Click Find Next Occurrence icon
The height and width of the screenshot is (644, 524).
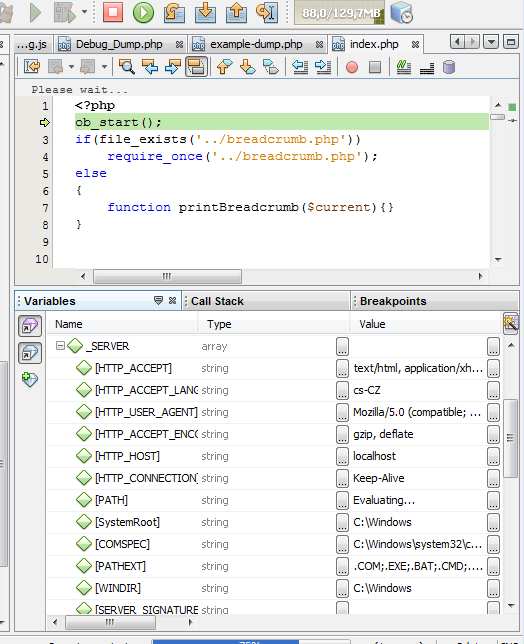coord(173,67)
